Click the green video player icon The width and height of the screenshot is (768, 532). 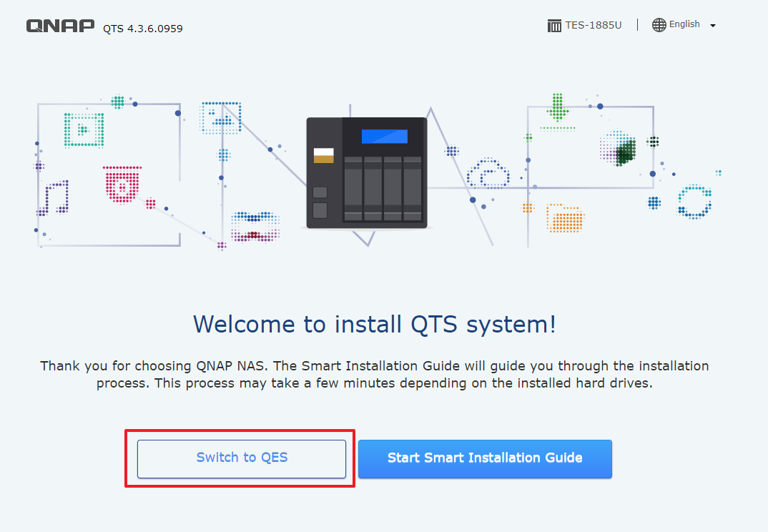click(x=84, y=129)
